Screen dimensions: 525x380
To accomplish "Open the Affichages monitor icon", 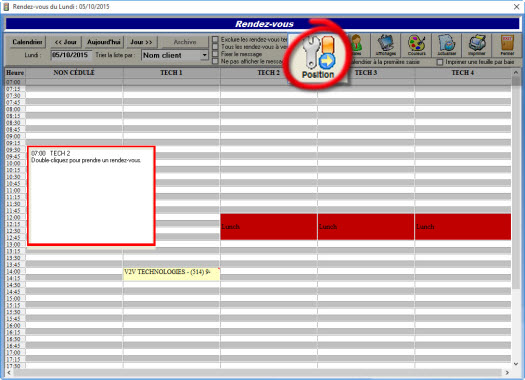I will [386, 45].
